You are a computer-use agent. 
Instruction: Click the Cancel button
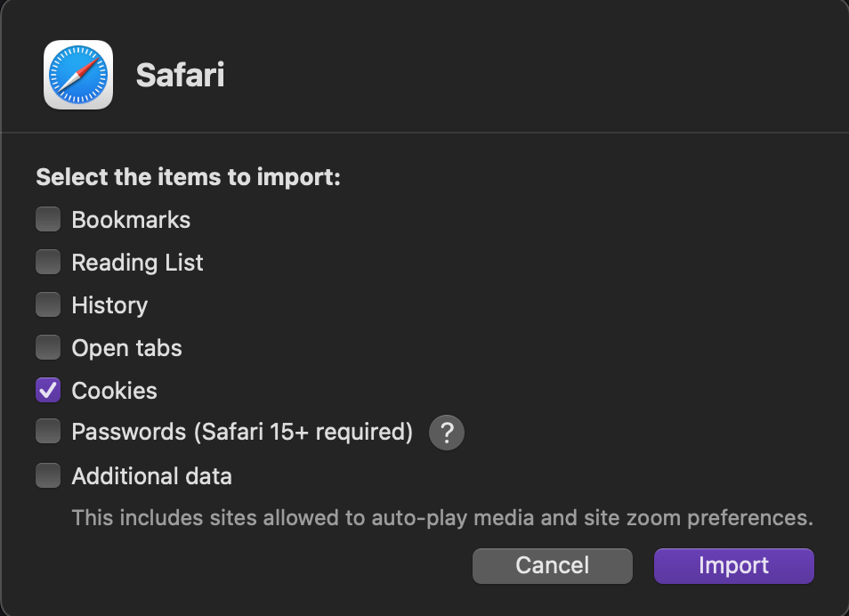coord(552,565)
